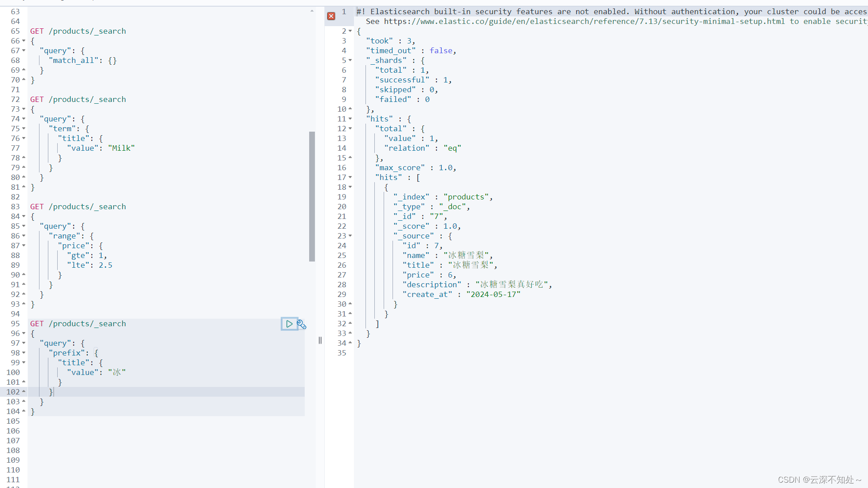Click the "_index" : "products" response line
The height and width of the screenshot is (488, 868).
pos(443,197)
